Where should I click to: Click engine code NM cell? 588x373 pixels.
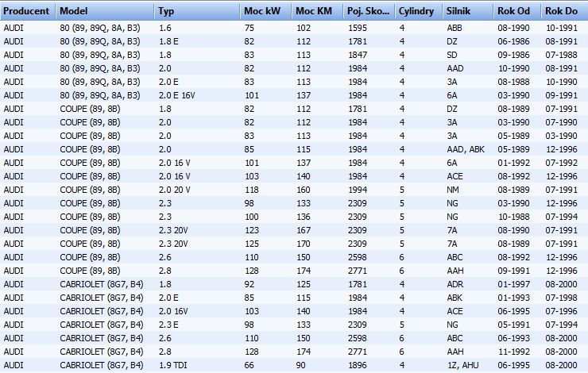453,190
